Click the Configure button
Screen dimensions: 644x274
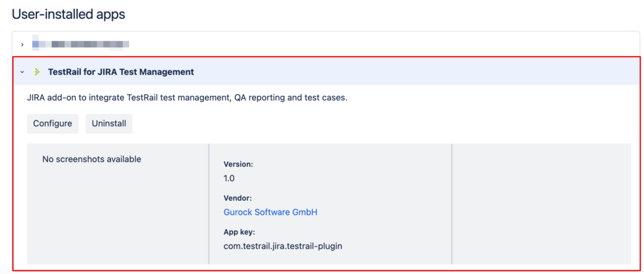click(52, 123)
